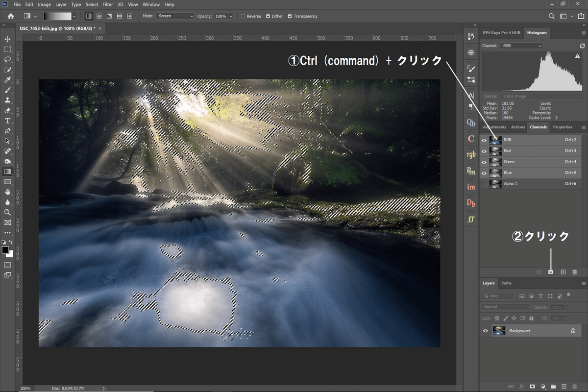The height and width of the screenshot is (392, 588).
Task: Select the Move tool
Action: click(7, 39)
